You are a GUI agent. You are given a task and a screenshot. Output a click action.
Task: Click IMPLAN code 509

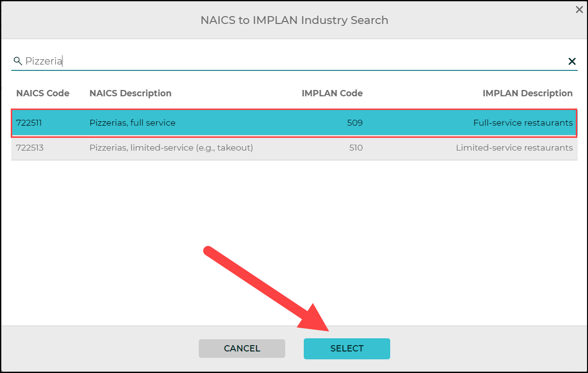pyautogui.click(x=355, y=123)
